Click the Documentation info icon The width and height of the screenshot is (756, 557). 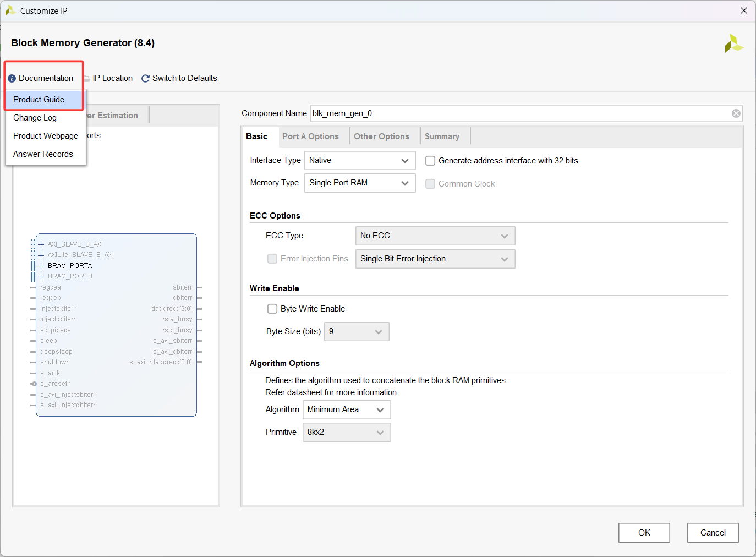tap(12, 79)
